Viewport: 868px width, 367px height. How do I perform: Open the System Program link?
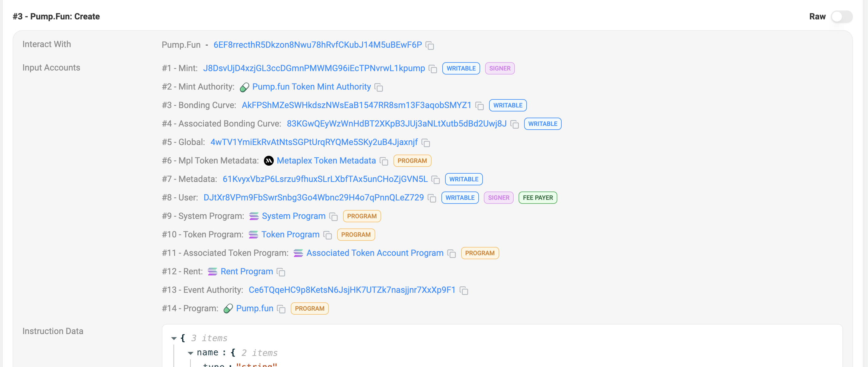click(x=293, y=216)
